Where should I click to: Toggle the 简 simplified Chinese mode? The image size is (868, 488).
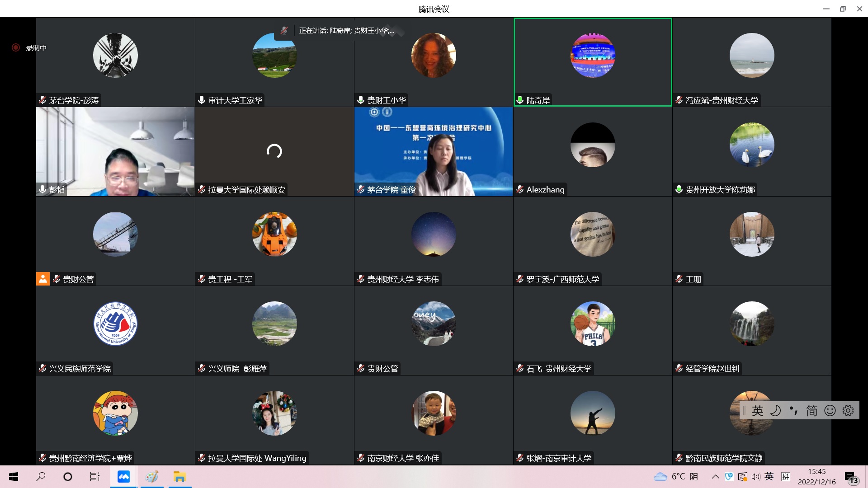coord(812,410)
